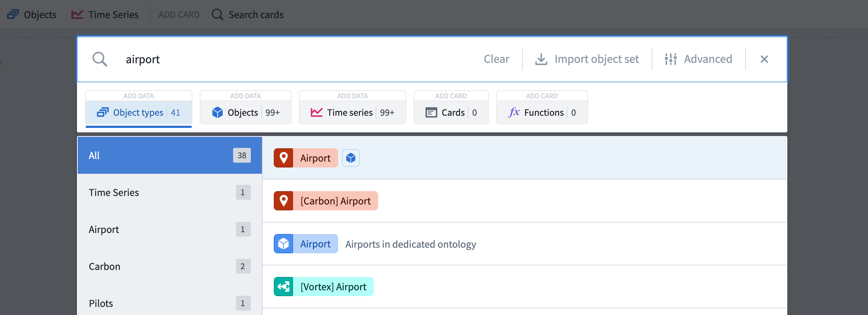Screen dimensions: 868x315
Task: Select the [Carbon] Airport label
Action: (x=336, y=201)
